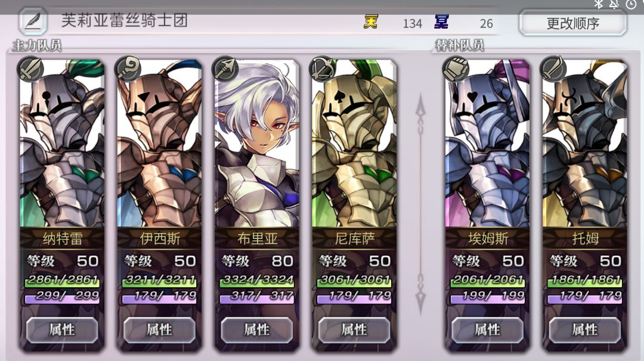The image size is (644, 361).
Task: Select 伊西斯's staff class icon
Action: click(128, 69)
